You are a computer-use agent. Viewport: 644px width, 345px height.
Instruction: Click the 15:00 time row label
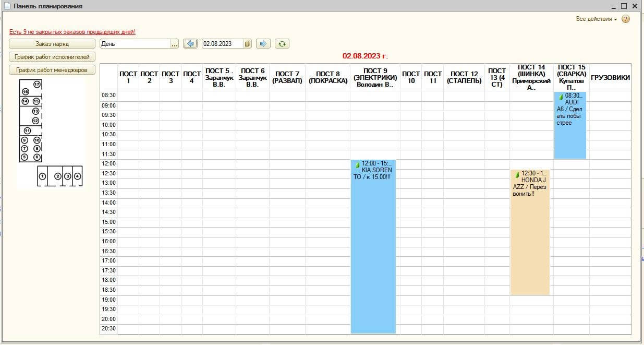click(x=108, y=222)
